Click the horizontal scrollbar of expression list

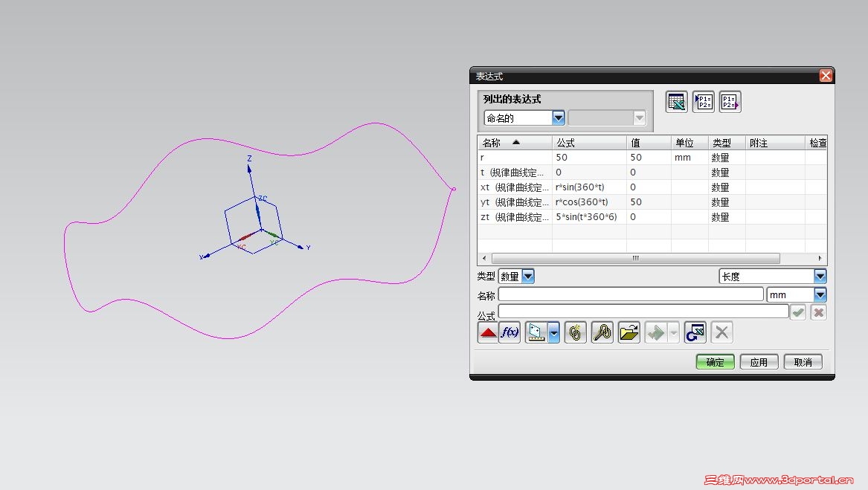pyautogui.click(x=635, y=258)
